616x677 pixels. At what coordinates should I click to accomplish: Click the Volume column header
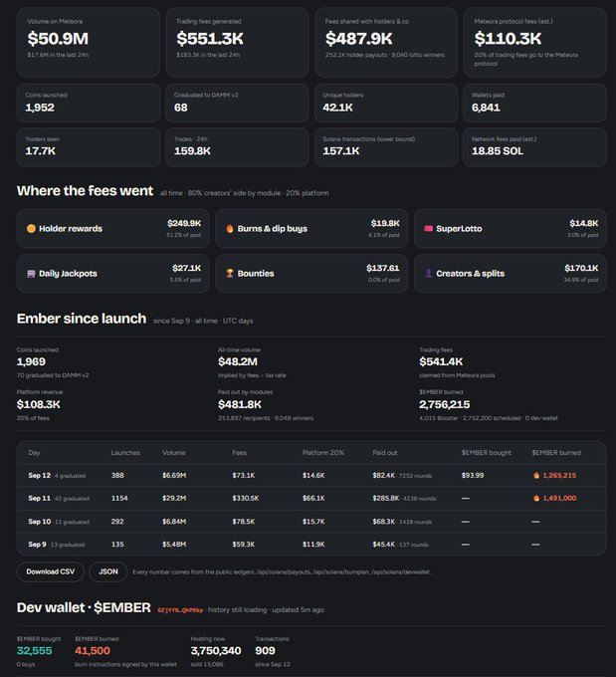pyautogui.click(x=174, y=452)
